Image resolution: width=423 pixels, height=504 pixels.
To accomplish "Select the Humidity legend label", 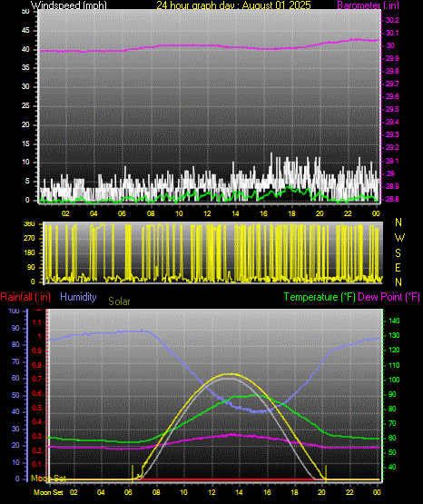I will (78, 297).
